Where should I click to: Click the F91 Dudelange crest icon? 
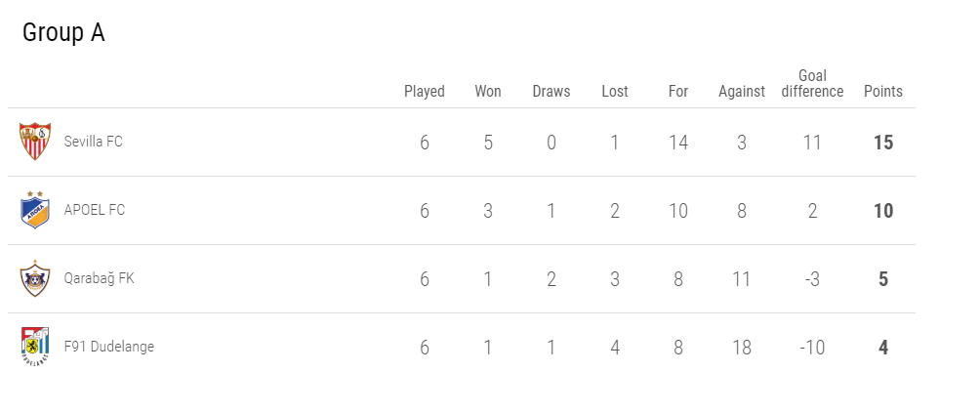click(x=35, y=347)
